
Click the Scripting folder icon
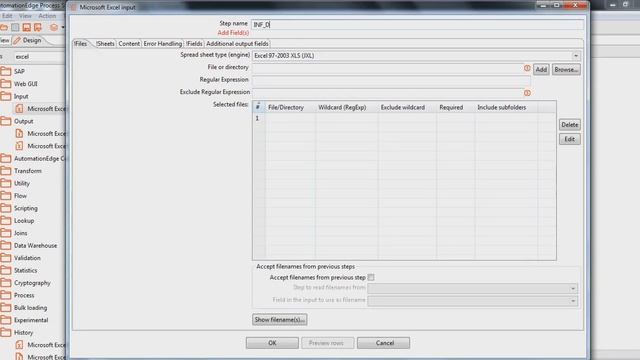click(x=6, y=208)
